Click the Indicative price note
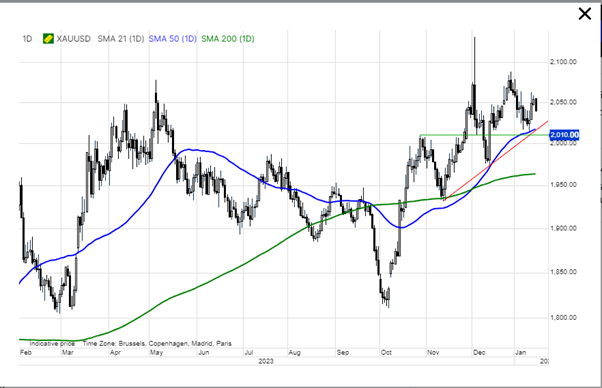The height and width of the screenshot is (388, 602). point(52,343)
